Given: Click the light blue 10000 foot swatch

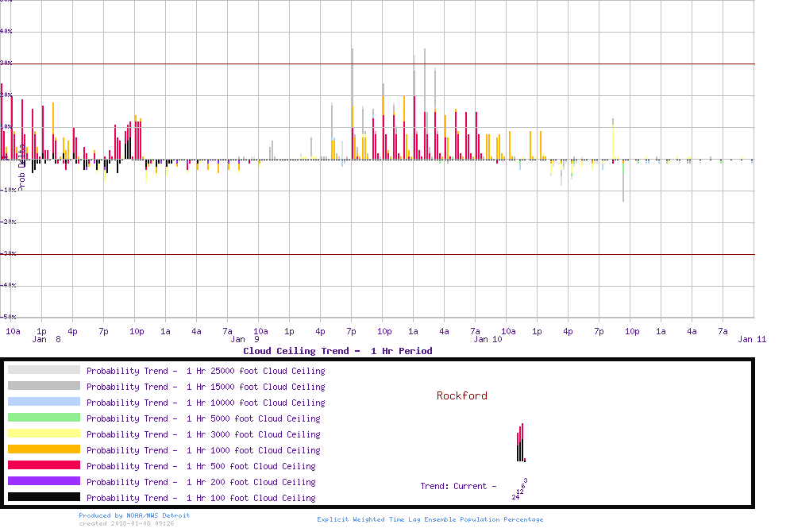Looking at the screenshot, I should (44, 402).
